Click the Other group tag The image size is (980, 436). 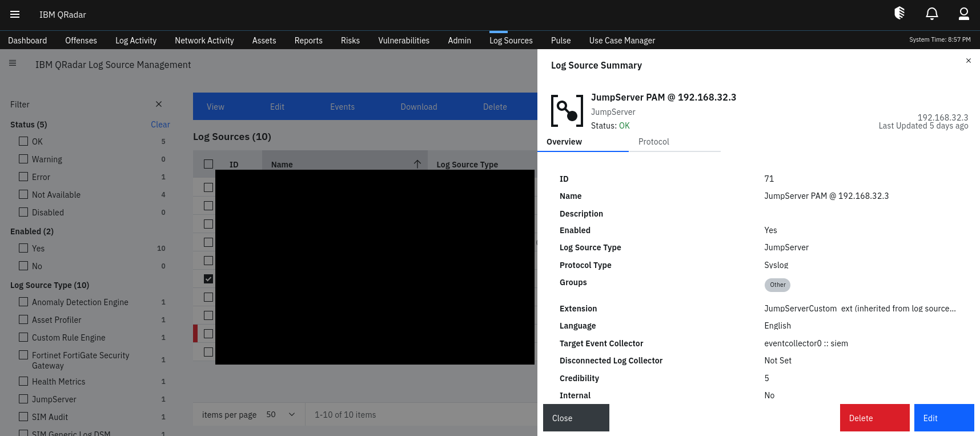point(777,285)
